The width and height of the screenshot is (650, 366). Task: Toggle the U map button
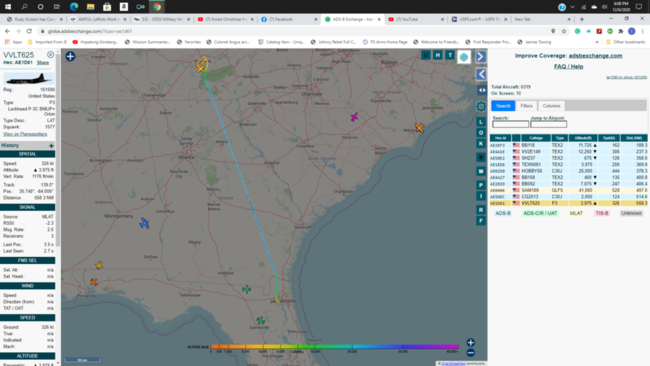(425, 55)
